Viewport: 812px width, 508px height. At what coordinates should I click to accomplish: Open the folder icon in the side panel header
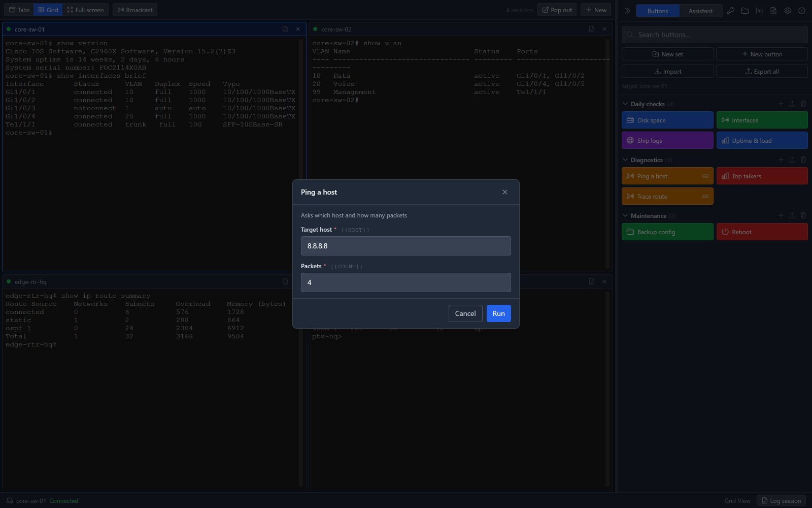[745, 11]
